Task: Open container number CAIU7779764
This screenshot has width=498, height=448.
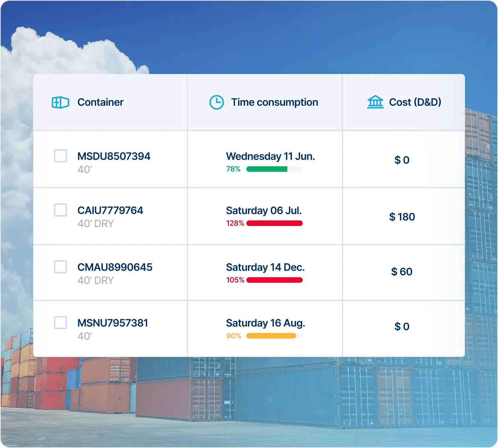Action: coord(110,210)
